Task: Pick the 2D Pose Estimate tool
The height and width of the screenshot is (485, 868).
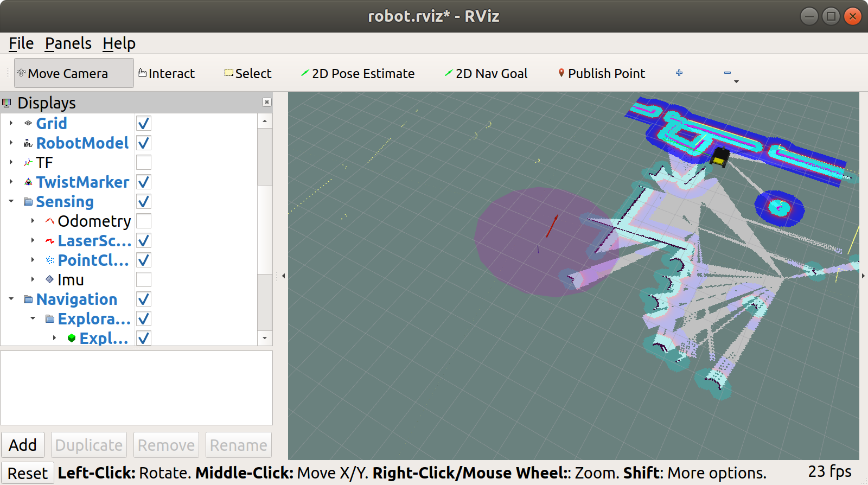Action: click(x=358, y=73)
